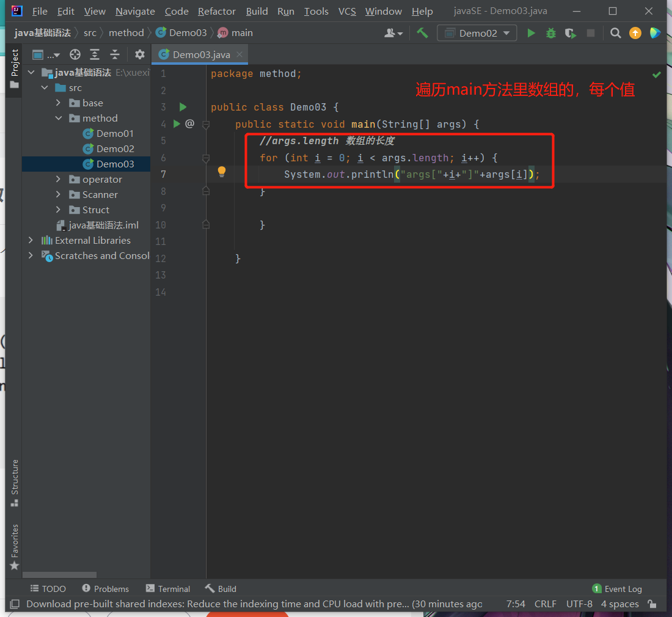Click the run gutter arrow on line 3
Viewport: 672px width, 617px height.
[183, 107]
